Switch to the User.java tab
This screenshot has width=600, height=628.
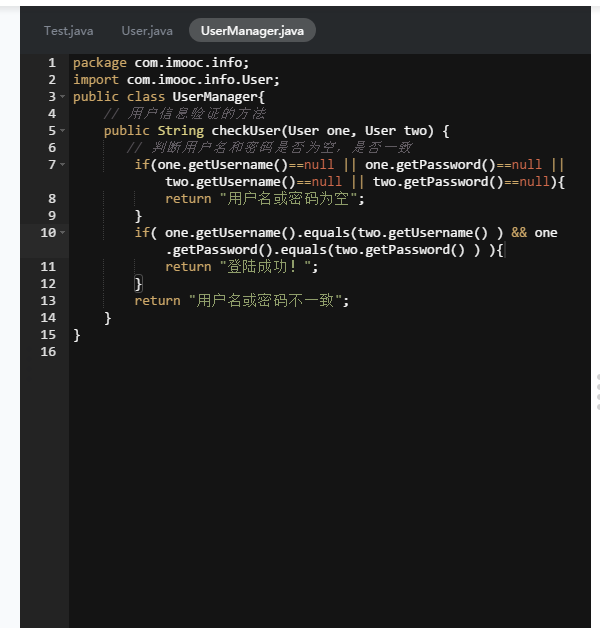pos(147,31)
